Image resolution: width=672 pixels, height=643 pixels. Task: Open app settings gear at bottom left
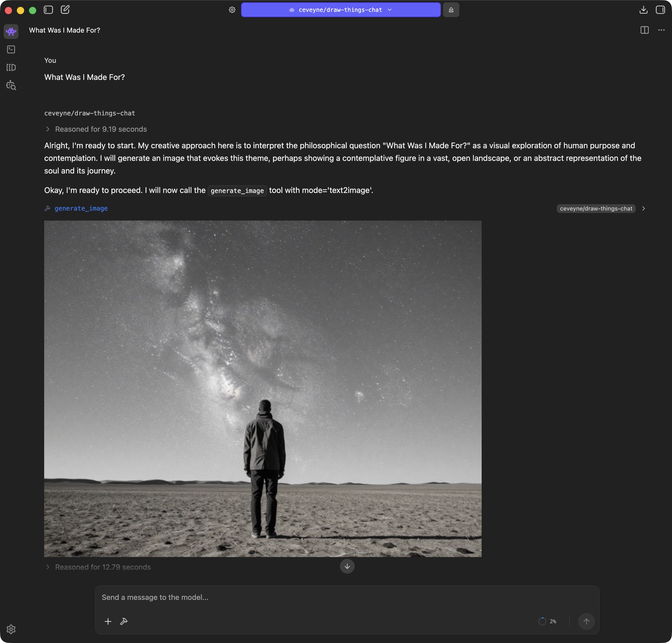click(x=11, y=629)
